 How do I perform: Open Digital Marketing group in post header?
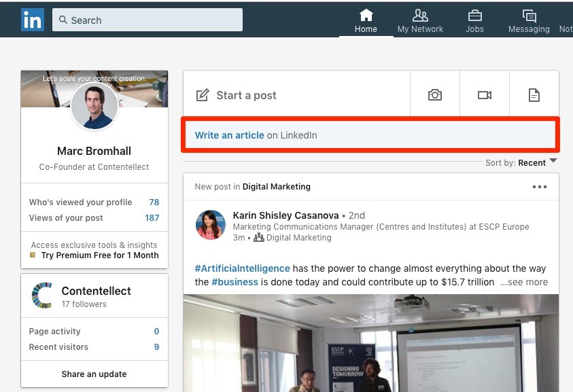tap(277, 187)
